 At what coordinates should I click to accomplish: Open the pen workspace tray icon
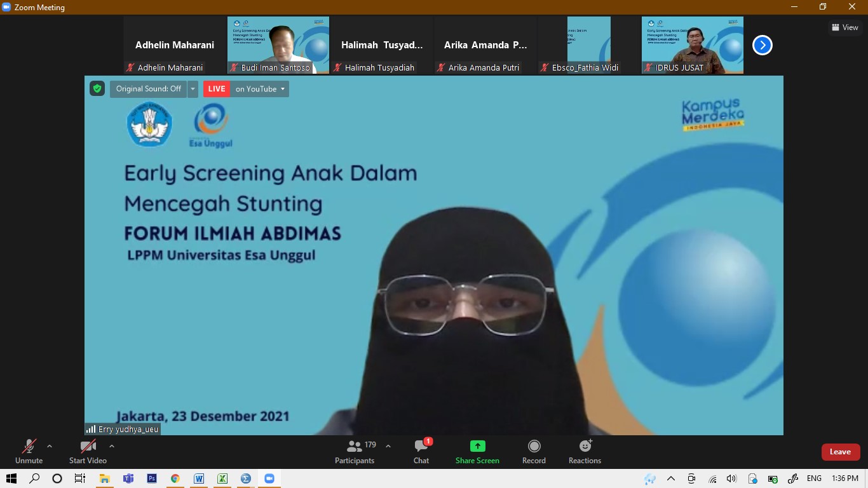point(793,478)
